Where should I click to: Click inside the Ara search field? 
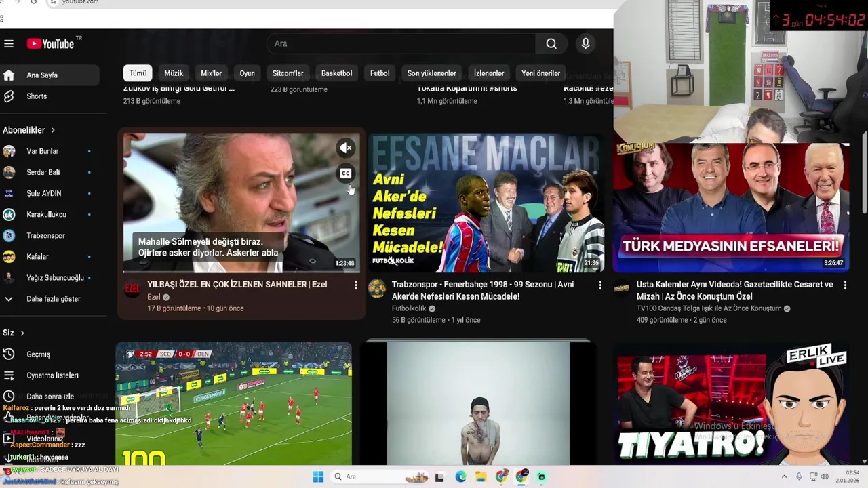point(401,44)
